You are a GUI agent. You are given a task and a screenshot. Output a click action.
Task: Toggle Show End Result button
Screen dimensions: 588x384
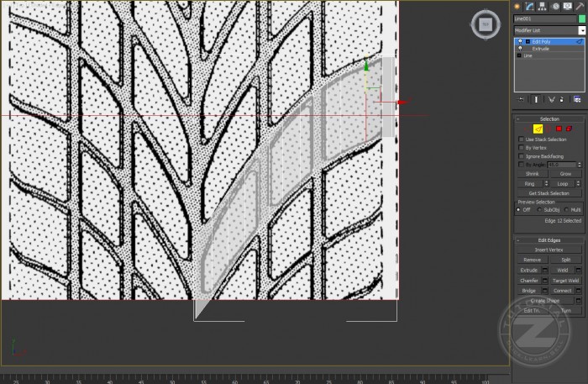click(536, 99)
